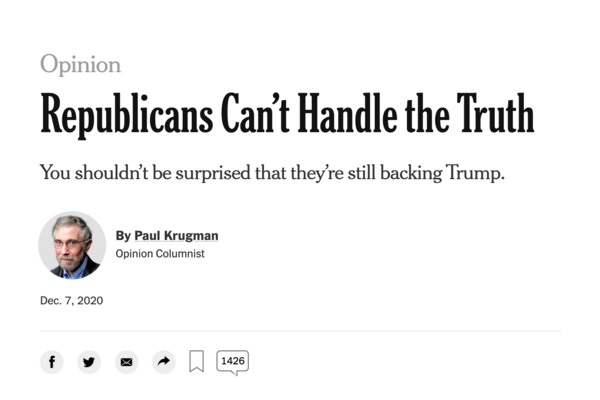Go to the Opinion section

pos(80,65)
